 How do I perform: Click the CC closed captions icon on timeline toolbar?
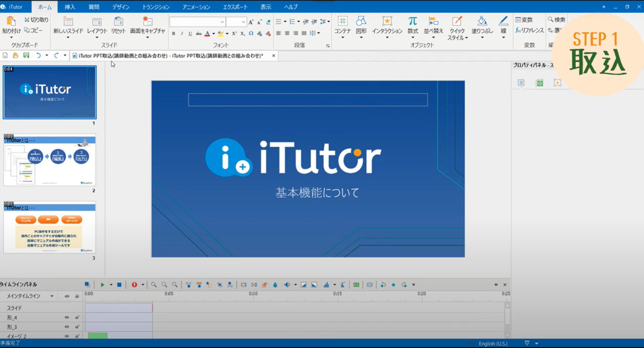click(x=356, y=284)
